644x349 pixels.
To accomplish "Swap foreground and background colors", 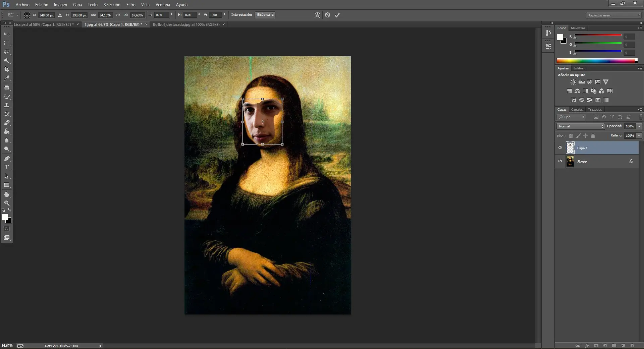I will pyautogui.click(x=9, y=210).
